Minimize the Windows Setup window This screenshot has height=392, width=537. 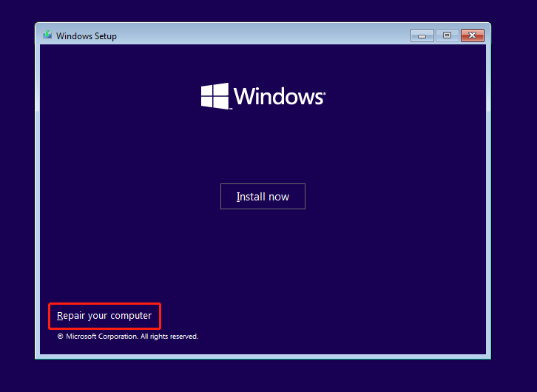422,36
